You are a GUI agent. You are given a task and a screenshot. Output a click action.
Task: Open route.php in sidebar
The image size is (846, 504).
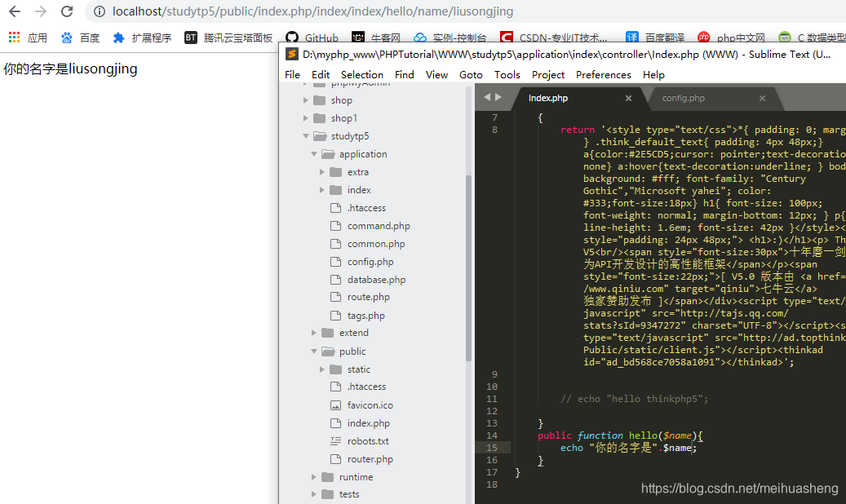click(x=368, y=298)
